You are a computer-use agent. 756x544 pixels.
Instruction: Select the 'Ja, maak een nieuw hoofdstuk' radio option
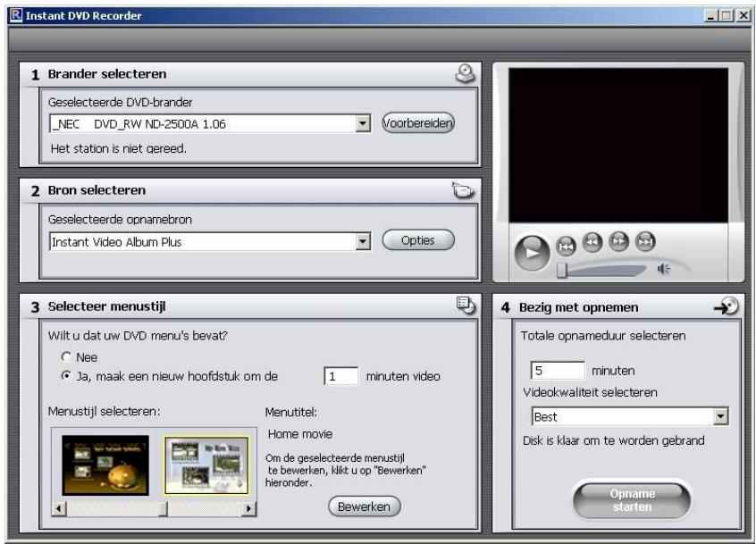tap(66, 375)
